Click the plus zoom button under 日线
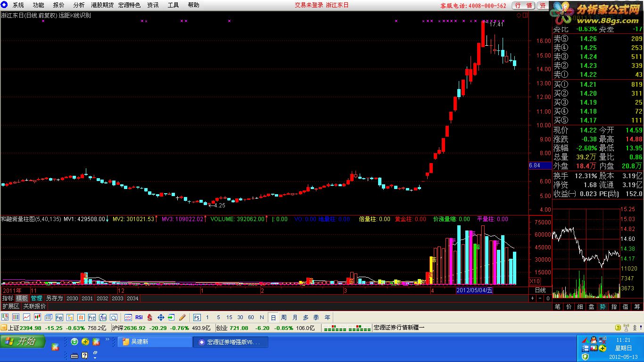The width and height of the screenshot is (644, 362). [x=533, y=298]
